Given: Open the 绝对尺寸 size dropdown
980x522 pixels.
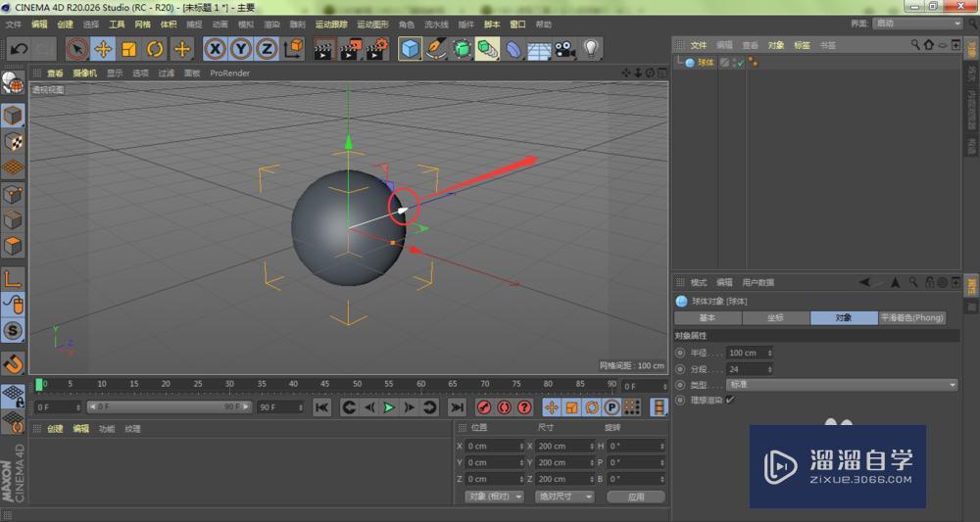Looking at the screenshot, I should [x=564, y=497].
